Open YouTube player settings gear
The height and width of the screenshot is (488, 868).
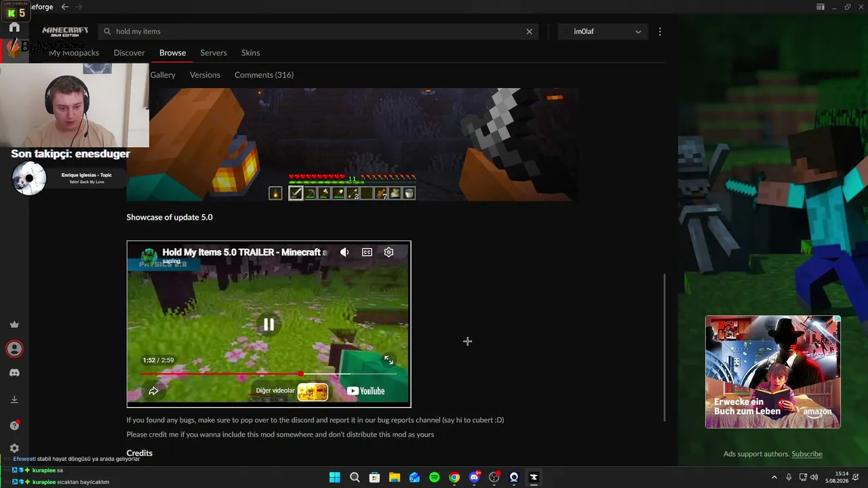pos(389,252)
